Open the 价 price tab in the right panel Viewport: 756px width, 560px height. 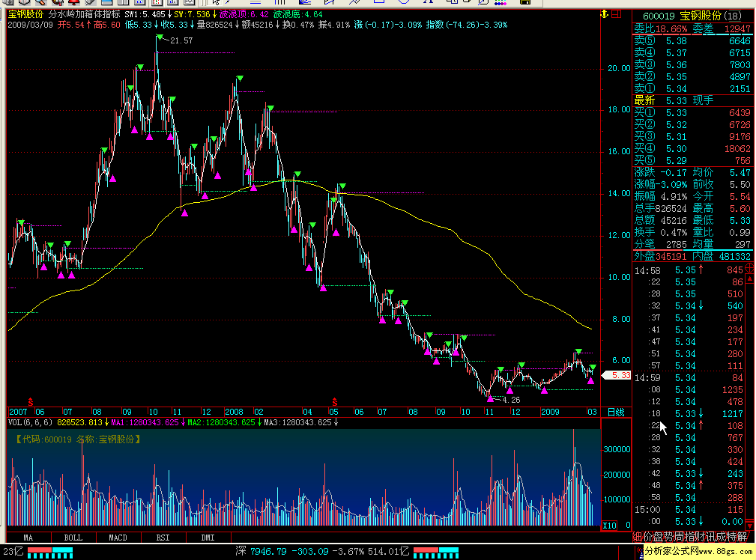(x=650, y=536)
